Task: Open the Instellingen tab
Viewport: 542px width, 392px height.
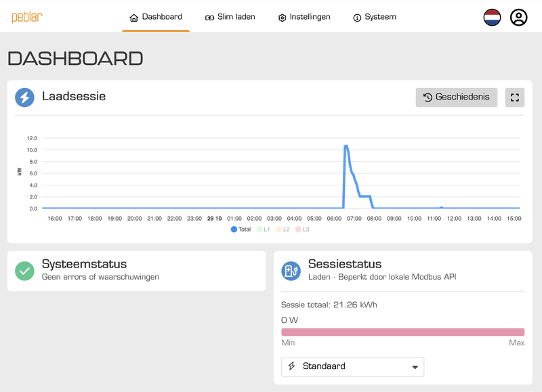Action: coord(304,17)
